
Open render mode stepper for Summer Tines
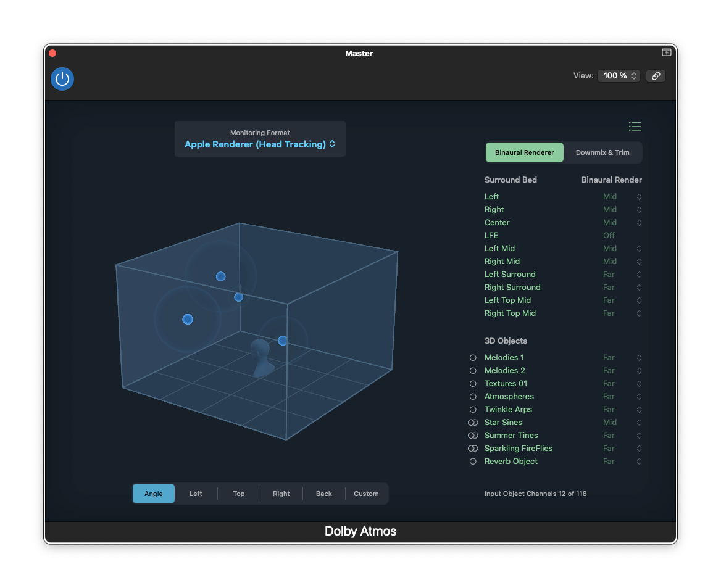639,436
